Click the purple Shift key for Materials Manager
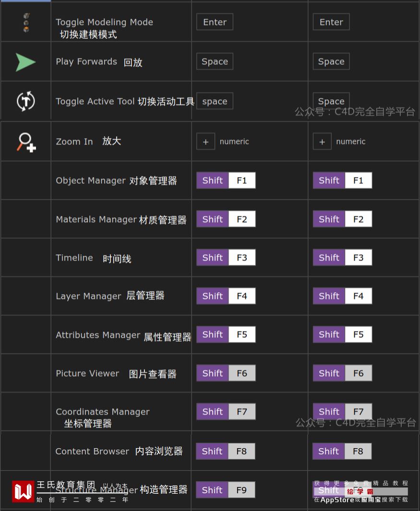Viewport: 420px width, 511px height. click(213, 219)
